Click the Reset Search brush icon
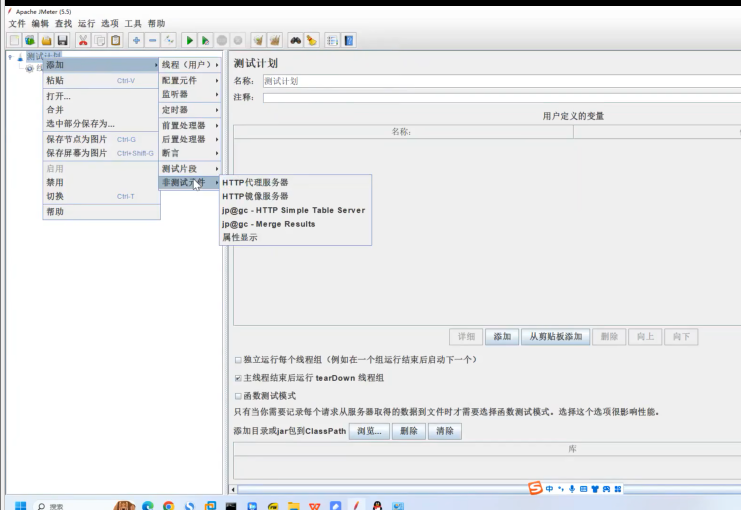The height and width of the screenshot is (510, 741). coord(311,41)
